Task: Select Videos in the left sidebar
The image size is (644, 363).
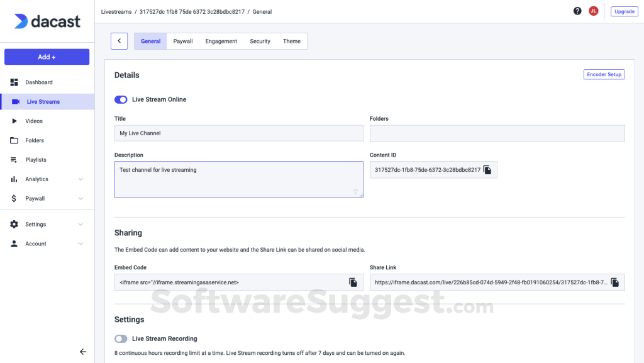Action: coord(35,121)
